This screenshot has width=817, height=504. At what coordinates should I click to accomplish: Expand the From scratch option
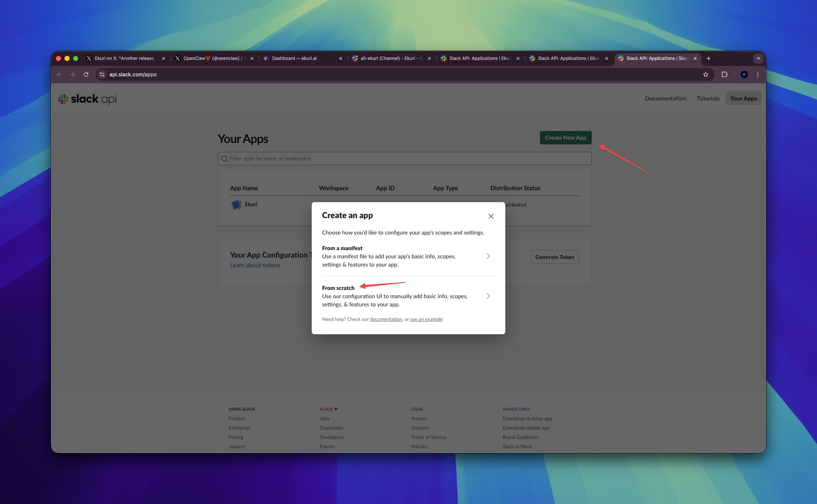(488, 296)
